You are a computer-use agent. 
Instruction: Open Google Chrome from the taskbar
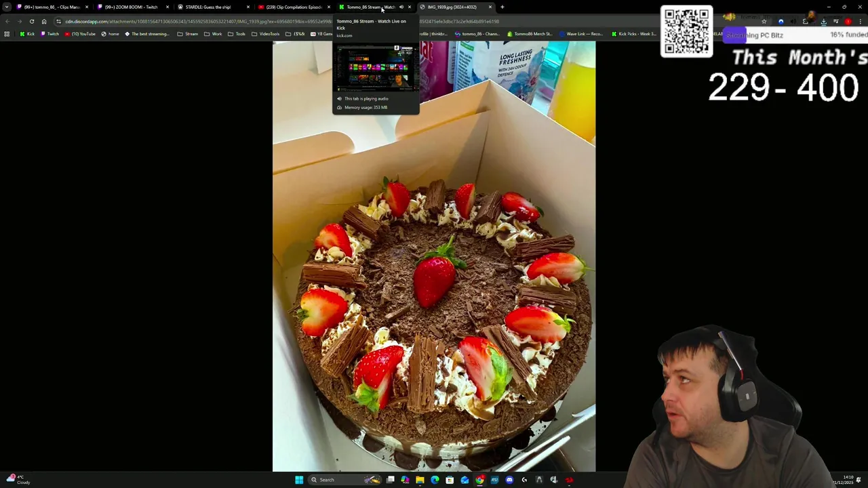pos(479,480)
